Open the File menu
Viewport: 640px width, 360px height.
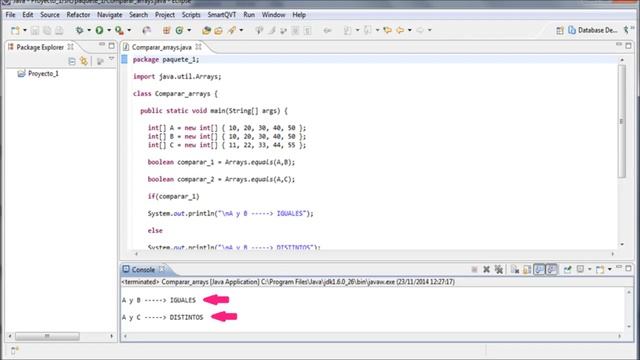(10, 15)
